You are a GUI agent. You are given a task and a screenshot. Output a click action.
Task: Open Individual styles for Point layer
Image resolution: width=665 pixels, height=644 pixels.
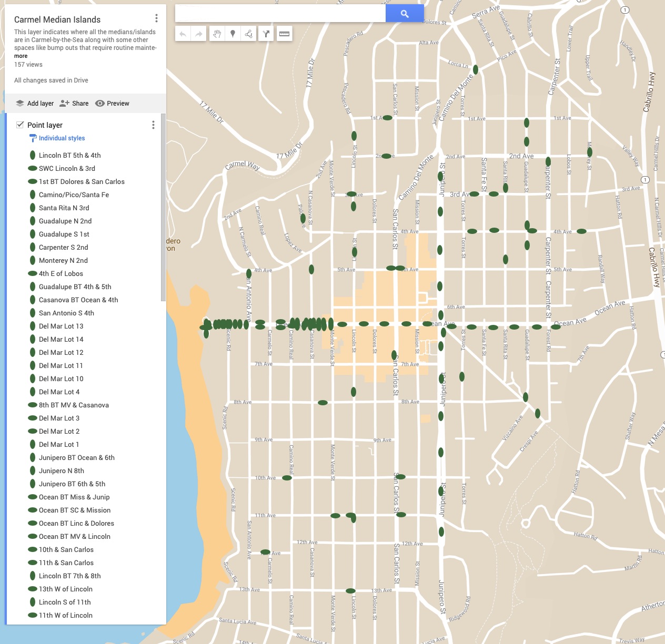[x=61, y=138]
